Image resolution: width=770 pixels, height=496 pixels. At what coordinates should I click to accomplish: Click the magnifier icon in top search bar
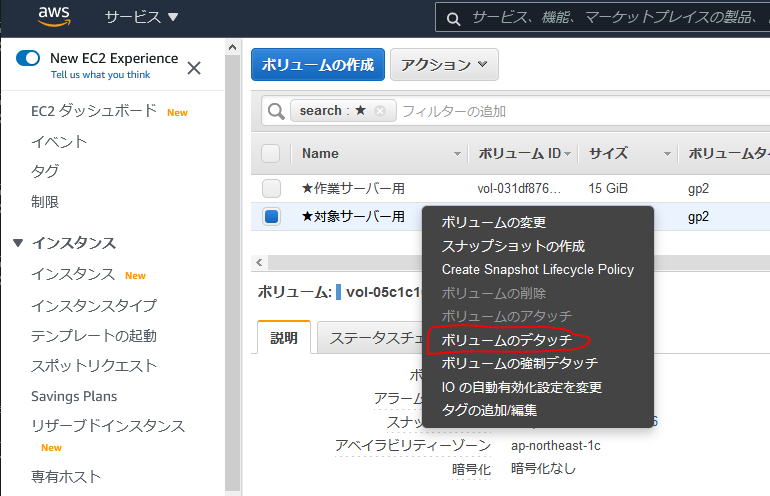(453, 19)
